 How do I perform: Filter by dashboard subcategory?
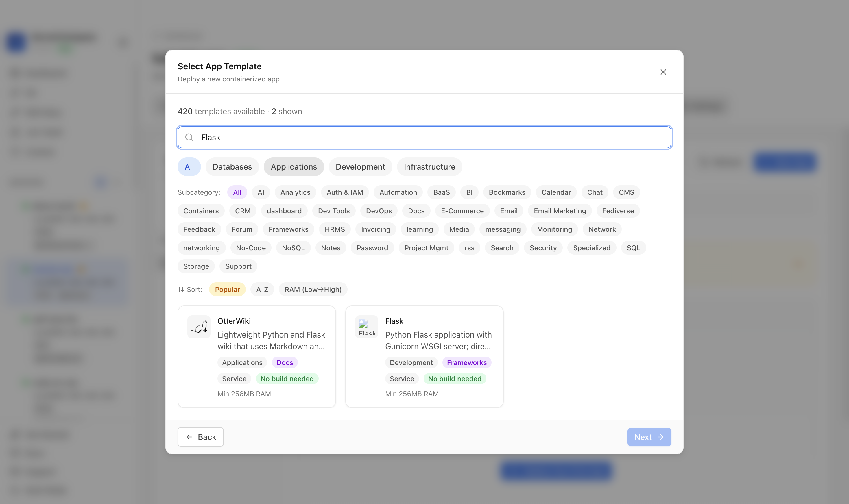pyautogui.click(x=284, y=211)
